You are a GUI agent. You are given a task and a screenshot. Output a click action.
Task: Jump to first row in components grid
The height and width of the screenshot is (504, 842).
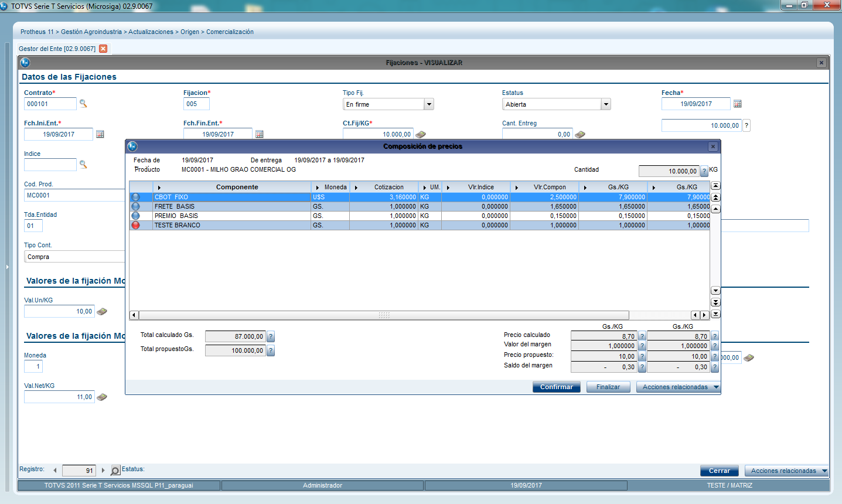tap(715, 186)
